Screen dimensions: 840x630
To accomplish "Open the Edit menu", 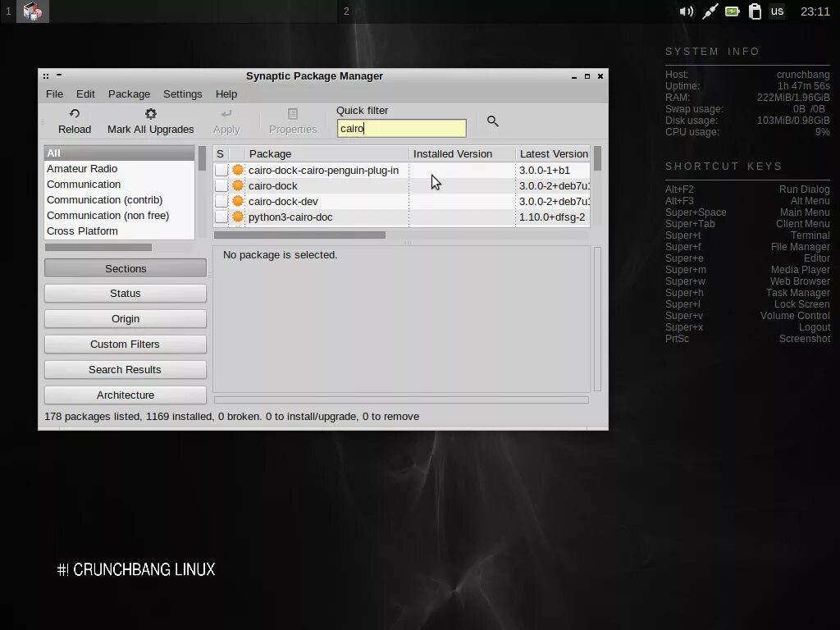I will click(x=85, y=94).
